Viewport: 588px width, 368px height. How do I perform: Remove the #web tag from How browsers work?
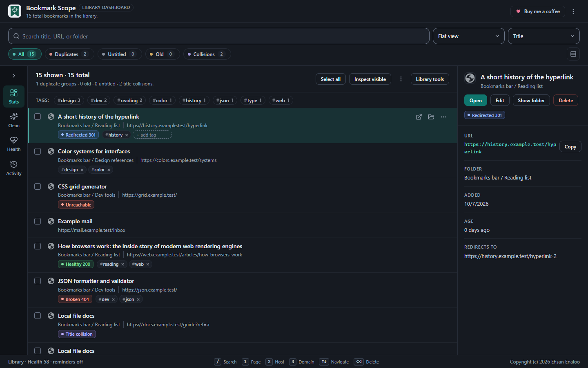click(148, 265)
